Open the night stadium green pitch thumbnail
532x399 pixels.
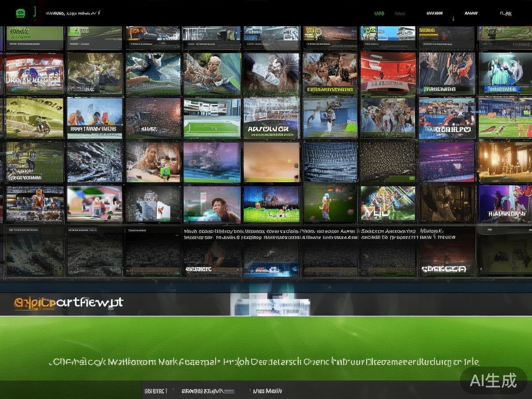pos(272,204)
